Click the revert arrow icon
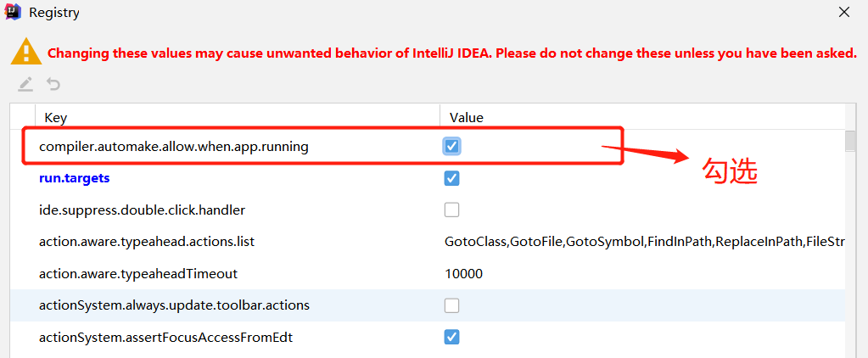This screenshot has height=358, width=868. click(x=53, y=84)
